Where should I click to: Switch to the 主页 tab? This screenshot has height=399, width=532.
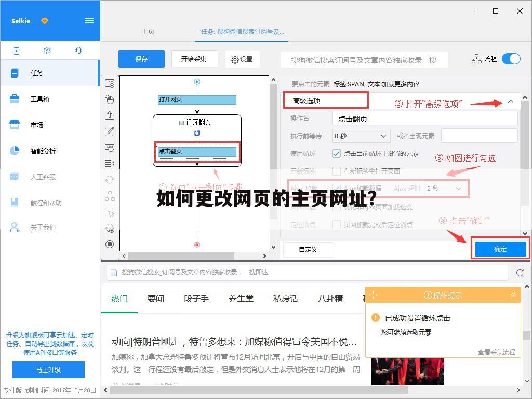pyautogui.click(x=148, y=32)
